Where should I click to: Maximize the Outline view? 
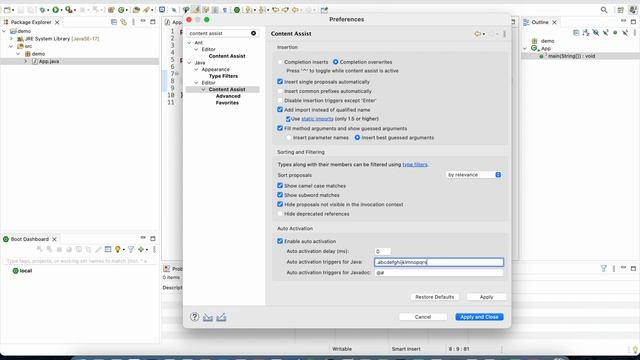pos(633,22)
